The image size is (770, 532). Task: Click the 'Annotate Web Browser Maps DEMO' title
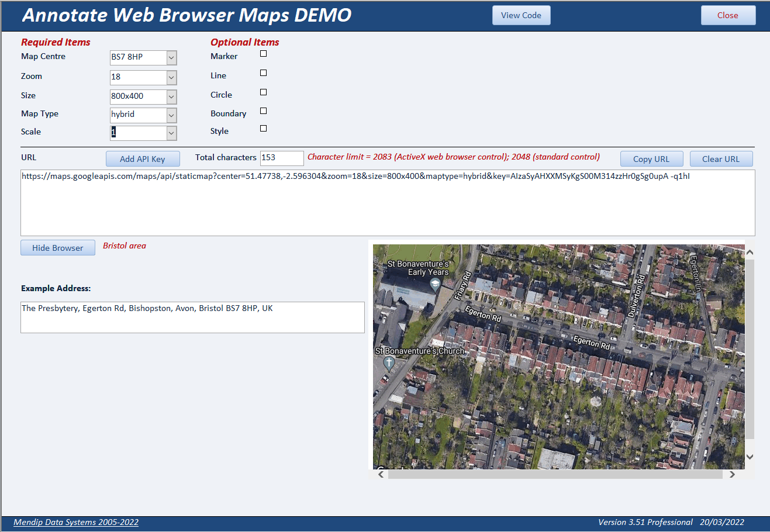[187, 15]
